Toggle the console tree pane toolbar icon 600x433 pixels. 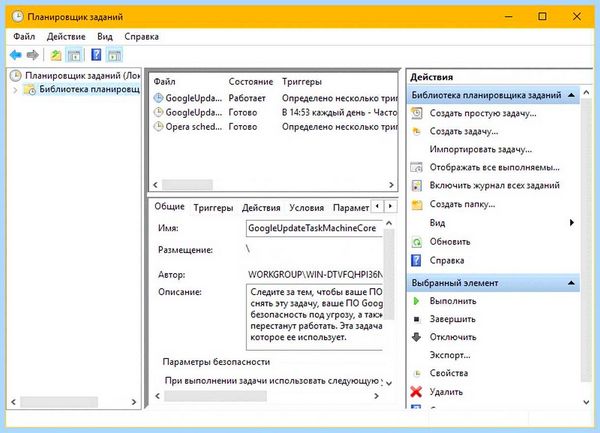click(x=74, y=55)
